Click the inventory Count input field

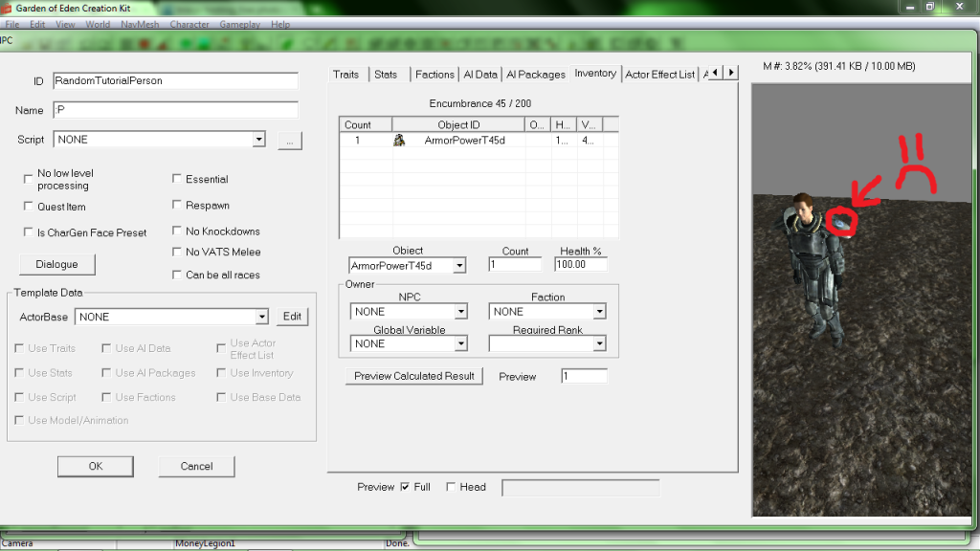coord(515,264)
